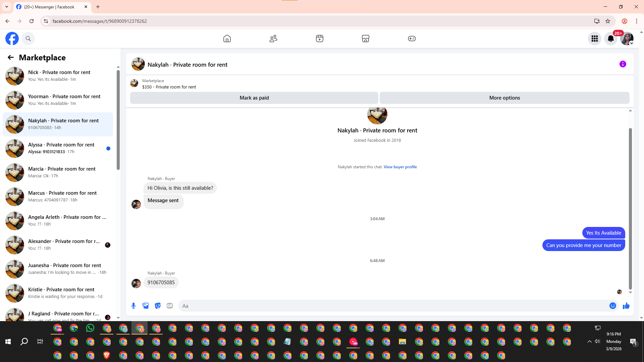The image size is (644, 362).
Task: Click the voice clip microphone icon
Action: pos(133,306)
